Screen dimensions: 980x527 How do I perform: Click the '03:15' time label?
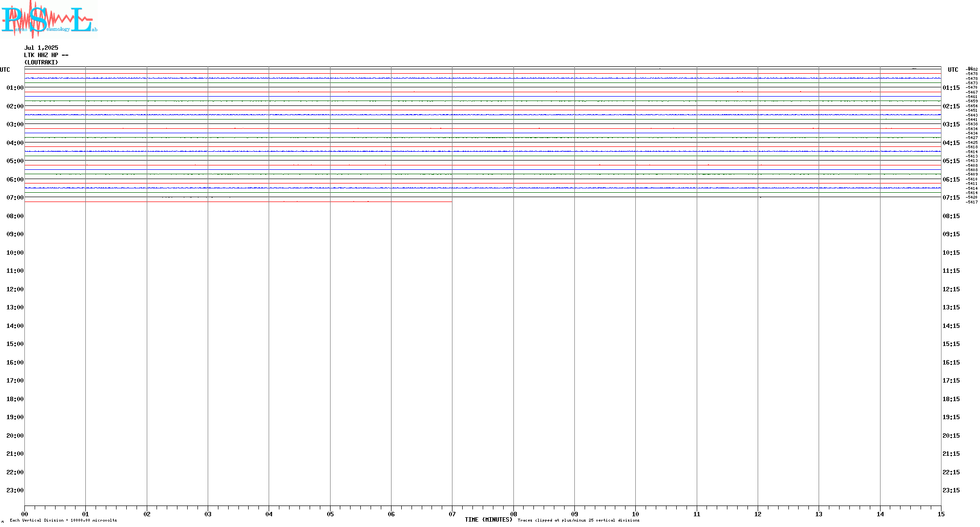coord(951,124)
